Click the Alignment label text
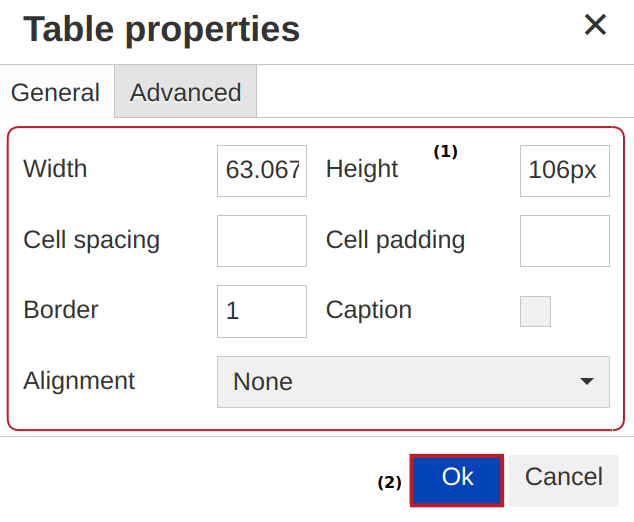The width and height of the screenshot is (634, 522). click(x=79, y=381)
